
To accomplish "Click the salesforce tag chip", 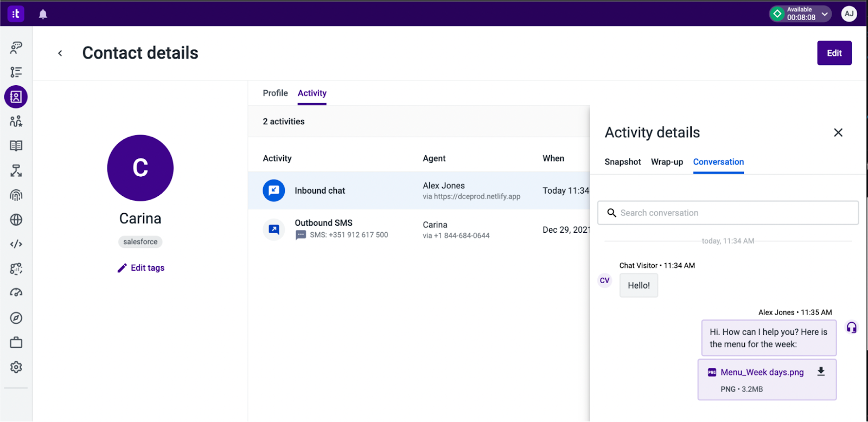I will point(141,242).
